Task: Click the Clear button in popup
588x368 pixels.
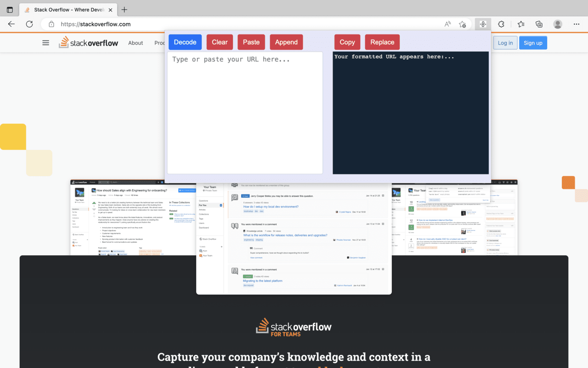Action: click(220, 42)
